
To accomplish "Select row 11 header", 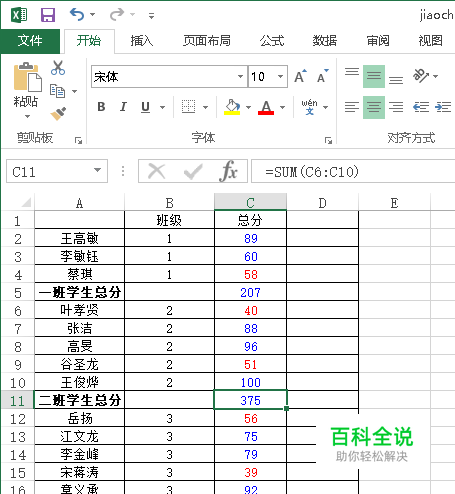I will coord(17,400).
